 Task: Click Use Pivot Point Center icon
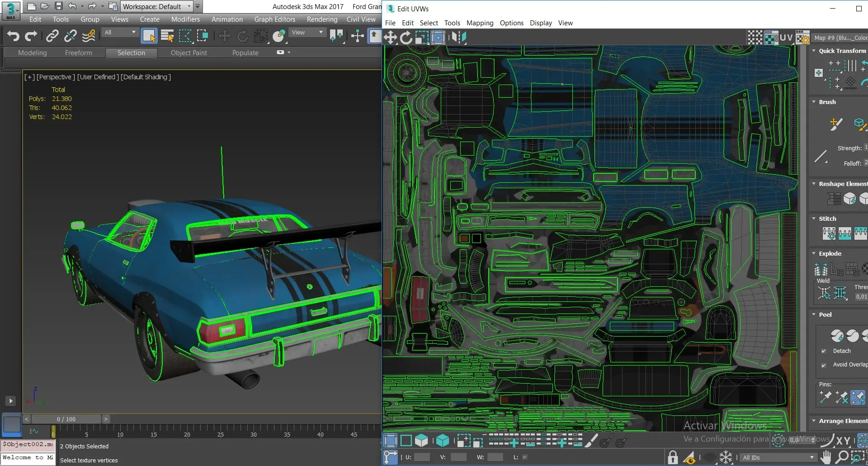tap(336, 36)
